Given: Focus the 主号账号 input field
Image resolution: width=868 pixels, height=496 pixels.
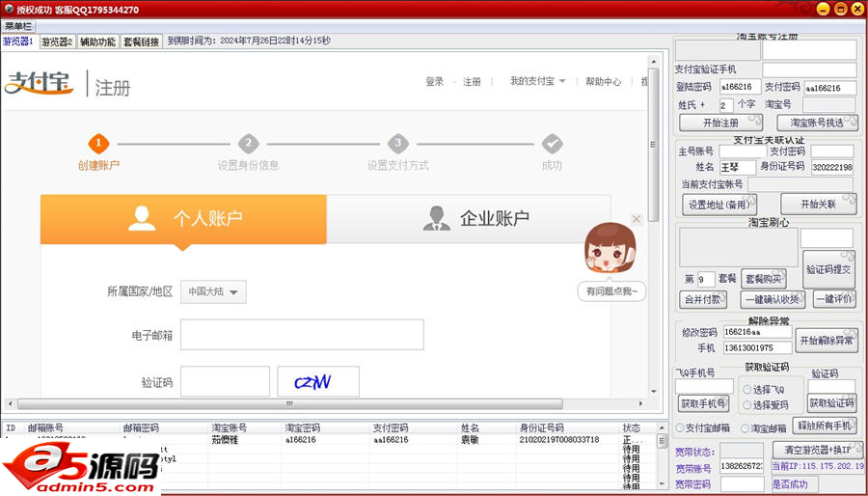Looking at the screenshot, I should 743,152.
